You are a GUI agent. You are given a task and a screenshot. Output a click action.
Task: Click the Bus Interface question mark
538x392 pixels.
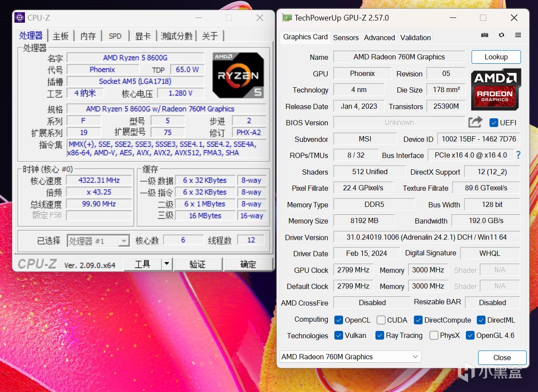pos(518,155)
